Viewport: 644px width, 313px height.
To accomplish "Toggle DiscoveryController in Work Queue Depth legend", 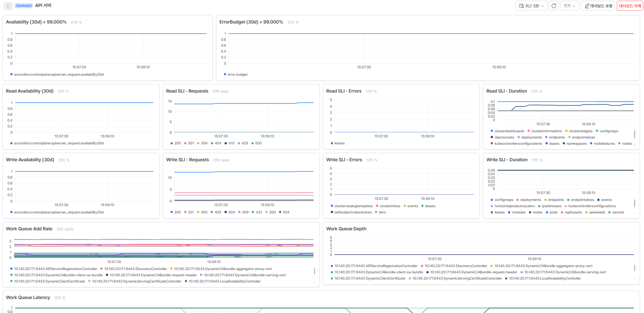I will [x=454, y=266].
